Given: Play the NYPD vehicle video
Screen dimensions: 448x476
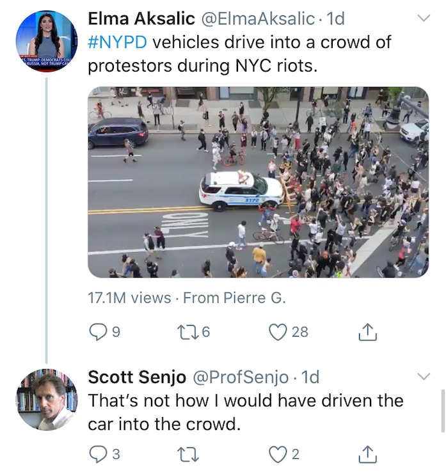Looking at the screenshot, I should pyautogui.click(x=258, y=182).
